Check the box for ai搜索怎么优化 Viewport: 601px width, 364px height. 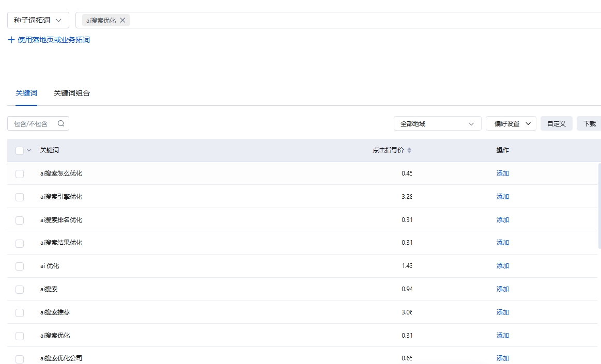(20, 174)
